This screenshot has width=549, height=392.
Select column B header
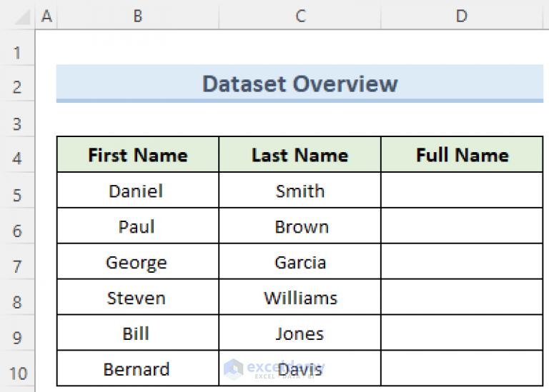[x=137, y=16]
